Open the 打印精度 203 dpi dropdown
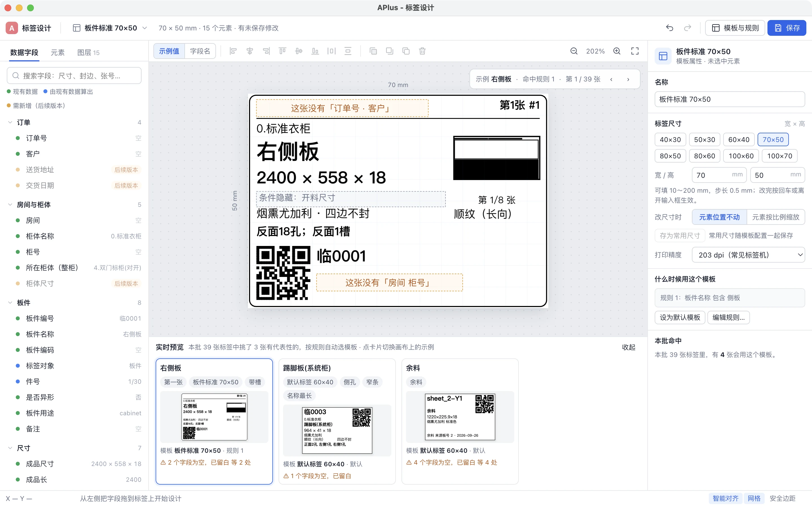The height and width of the screenshot is (506, 812). pyautogui.click(x=748, y=255)
